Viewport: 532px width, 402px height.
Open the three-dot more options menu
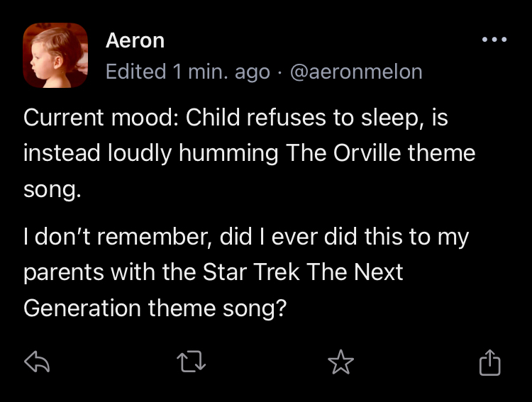coord(494,40)
